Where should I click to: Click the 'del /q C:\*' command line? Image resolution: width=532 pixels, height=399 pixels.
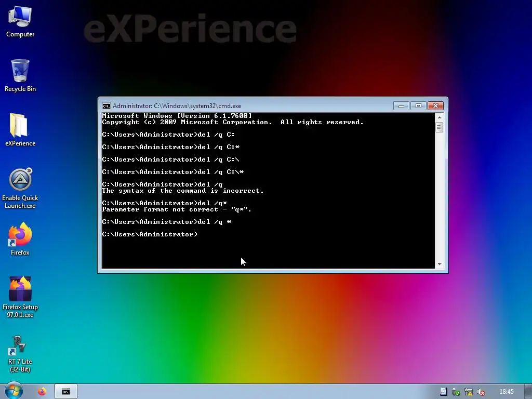pyautogui.click(x=172, y=172)
